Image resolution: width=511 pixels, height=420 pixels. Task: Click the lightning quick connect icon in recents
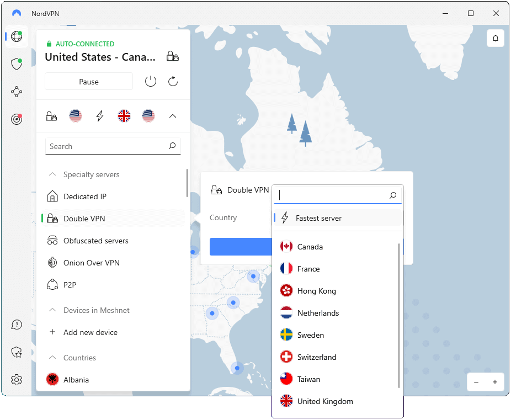click(100, 116)
